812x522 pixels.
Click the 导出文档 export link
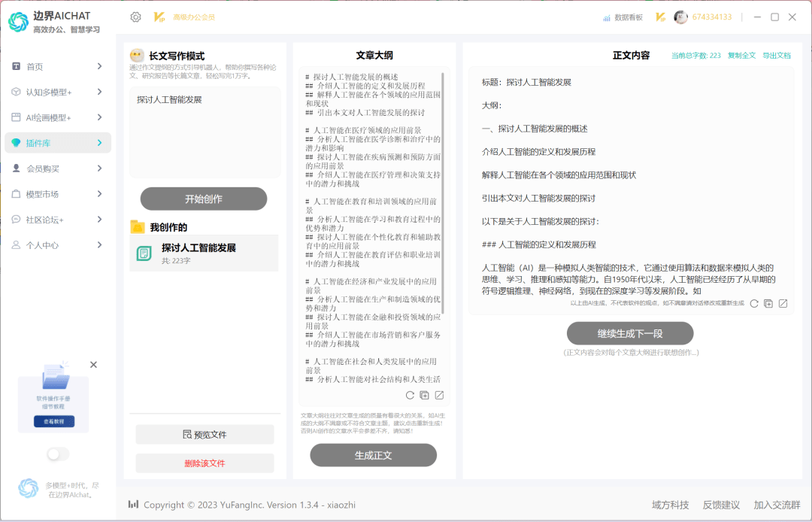point(776,55)
